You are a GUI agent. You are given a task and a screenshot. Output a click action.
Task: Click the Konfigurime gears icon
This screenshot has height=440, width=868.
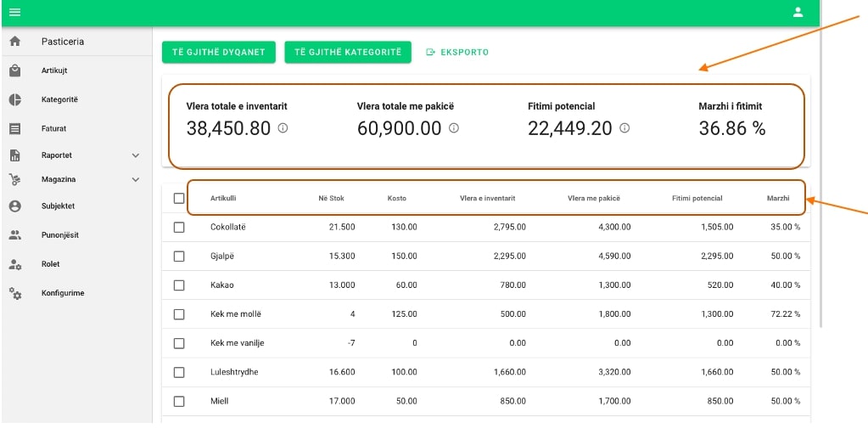coord(14,293)
